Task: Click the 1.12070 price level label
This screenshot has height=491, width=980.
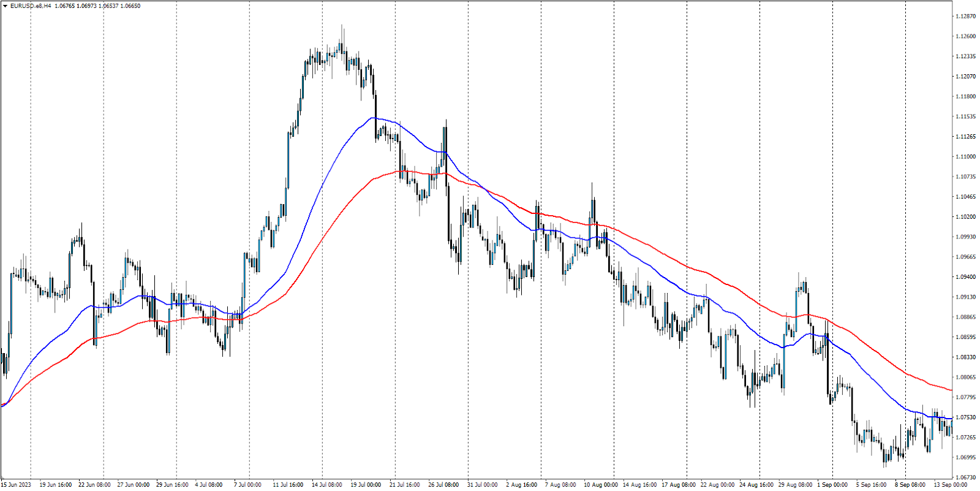Action: pyautogui.click(x=966, y=77)
